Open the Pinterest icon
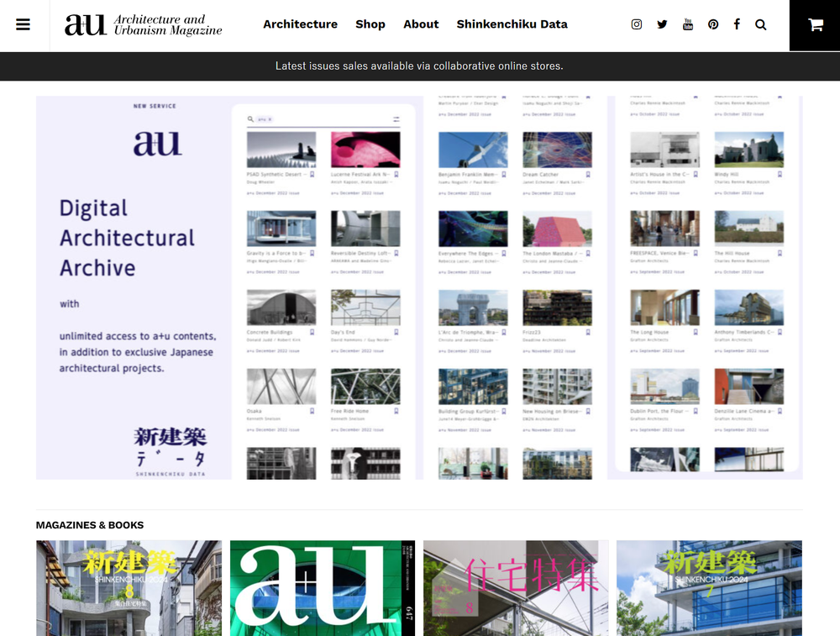 click(713, 24)
